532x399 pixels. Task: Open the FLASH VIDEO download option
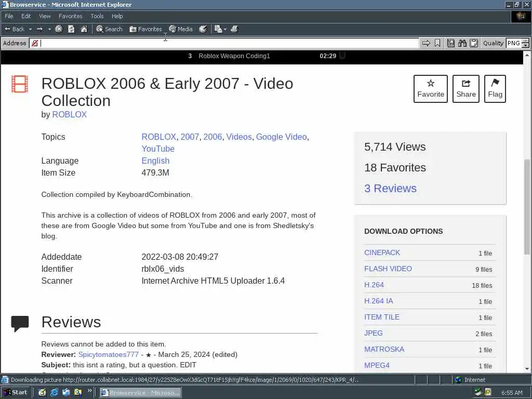click(x=388, y=269)
